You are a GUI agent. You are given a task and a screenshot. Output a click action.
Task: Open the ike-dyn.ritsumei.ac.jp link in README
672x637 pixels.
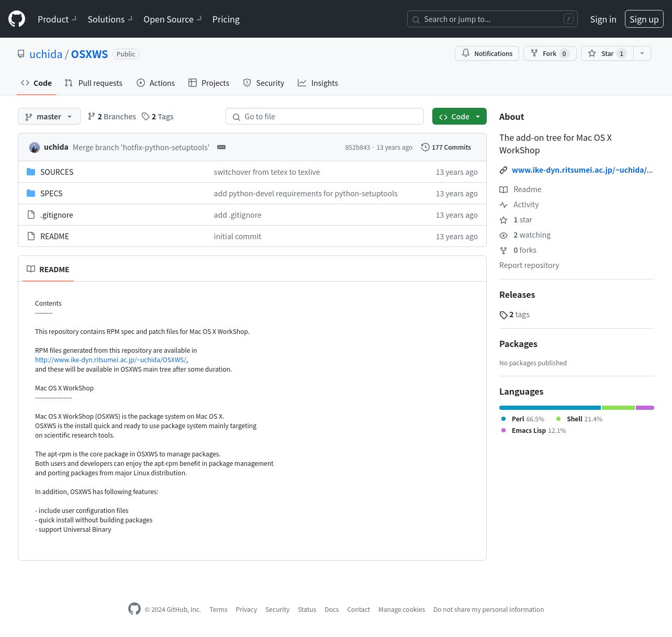(x=110, y=360)
